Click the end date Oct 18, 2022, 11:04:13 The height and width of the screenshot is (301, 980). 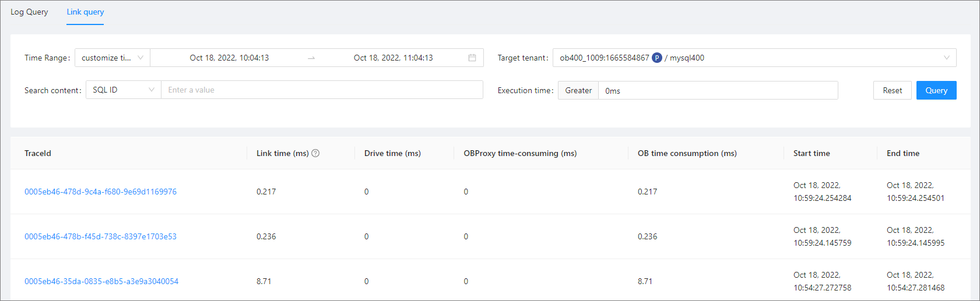point(393,58)
